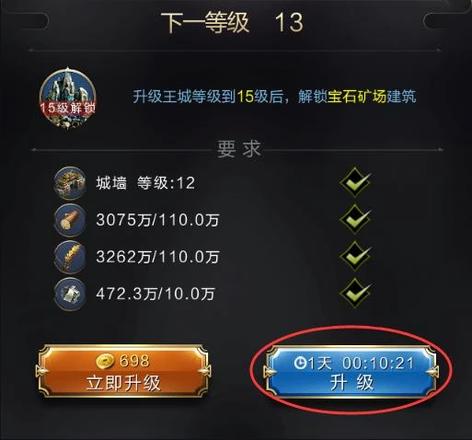This screenshot has height=440, width=472.
Task: Tap the 1天 00:10:21 timer text
Action: point(361,363)
